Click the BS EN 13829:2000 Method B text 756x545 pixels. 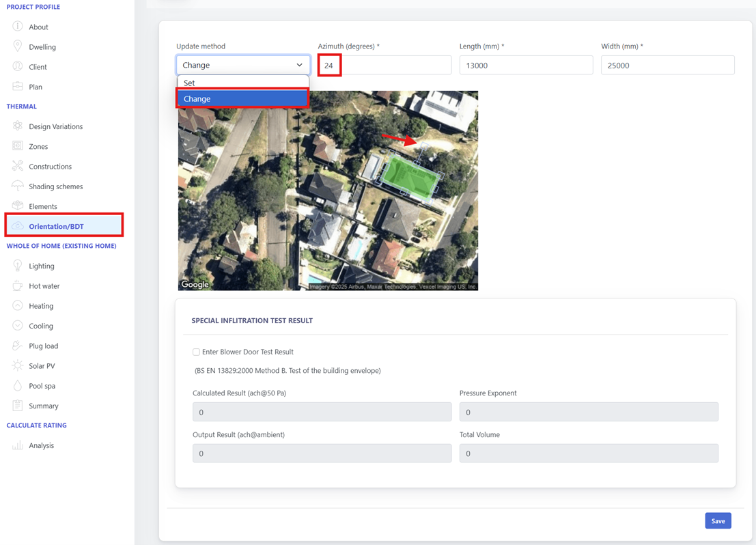(288, 370)
